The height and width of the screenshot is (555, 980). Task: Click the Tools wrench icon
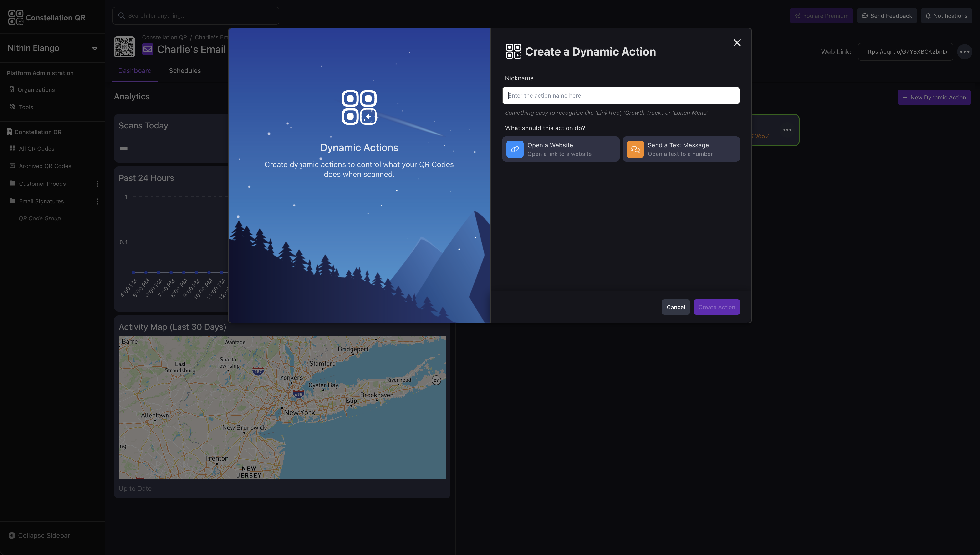pos(12,107)
